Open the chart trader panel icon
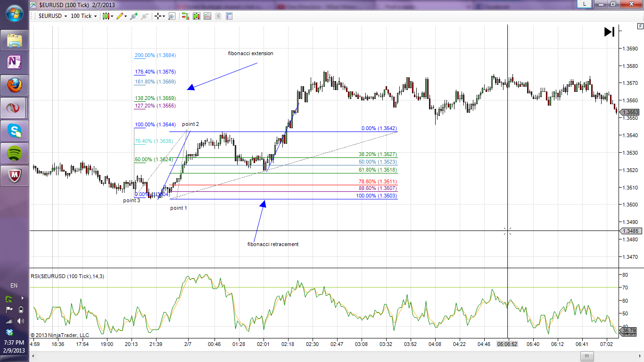The height and width of the screenshot is (362, 644). 185,16
